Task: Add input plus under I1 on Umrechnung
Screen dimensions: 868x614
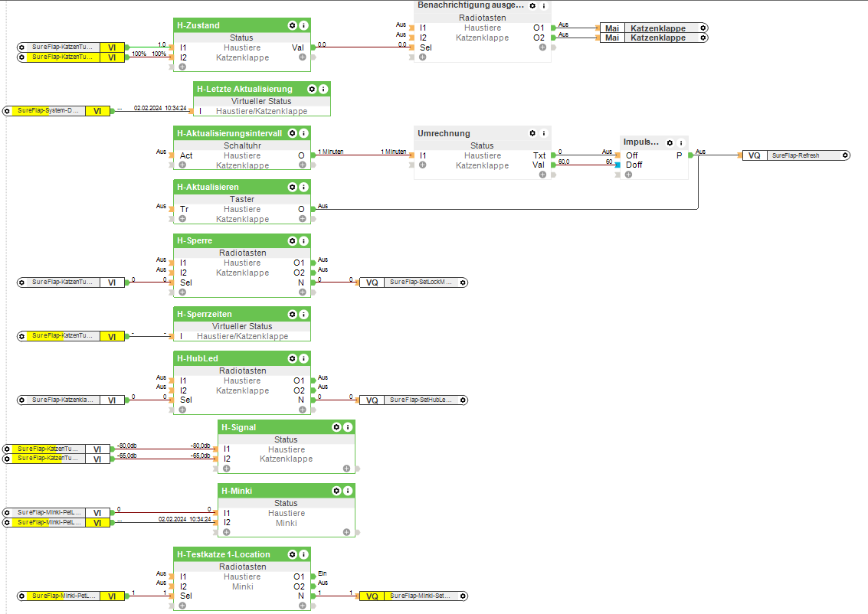Action: coord(422,165)
